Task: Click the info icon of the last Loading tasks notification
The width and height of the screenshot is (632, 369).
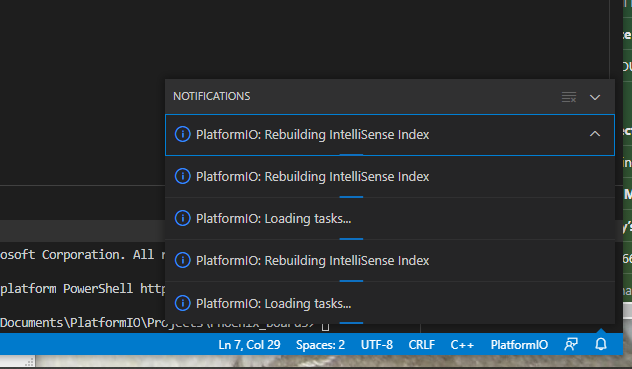Action: click(183, 303)
